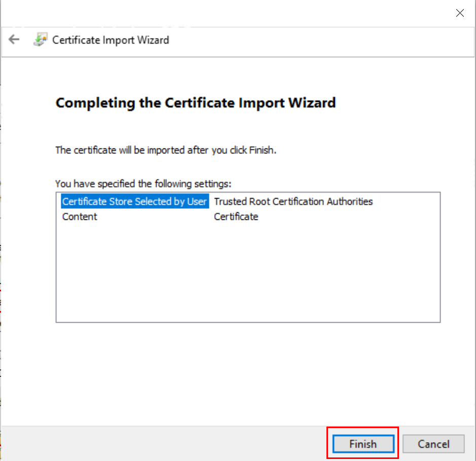476x461 pixels.
Task: Click Finish to import the certificate
Action: tap(362, 444)
